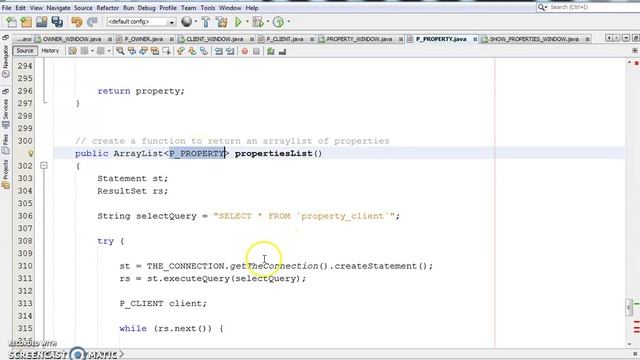Image resolution: width=640 pixels, height=360 pixels.
Task: Open the Tools menu
Action: 207,8
